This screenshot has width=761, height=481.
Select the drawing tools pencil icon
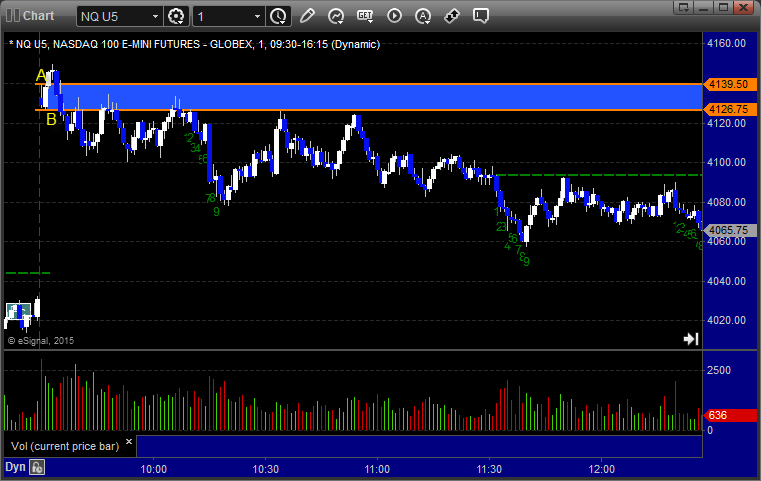click(x=307, y=16)
